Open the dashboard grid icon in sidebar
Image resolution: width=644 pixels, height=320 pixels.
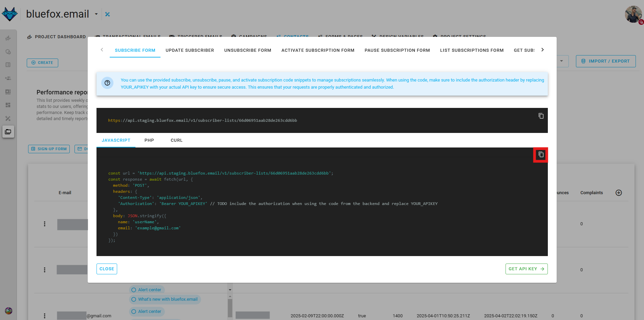point(8,105)
